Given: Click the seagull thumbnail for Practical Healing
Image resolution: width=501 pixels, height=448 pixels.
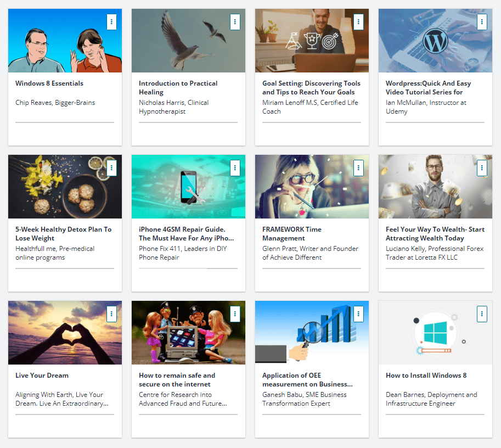Looking at the screenshot, I should pos(189,41).
